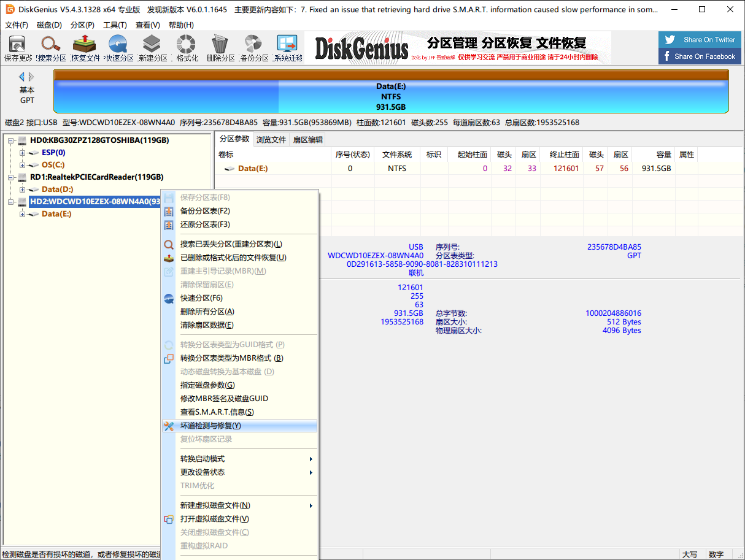The height and width of the screenshot is (560, 745).
Task: Choose 查看S.M.A.R.T.信息(S) menu entry
Action: click(x=240, y=412)
